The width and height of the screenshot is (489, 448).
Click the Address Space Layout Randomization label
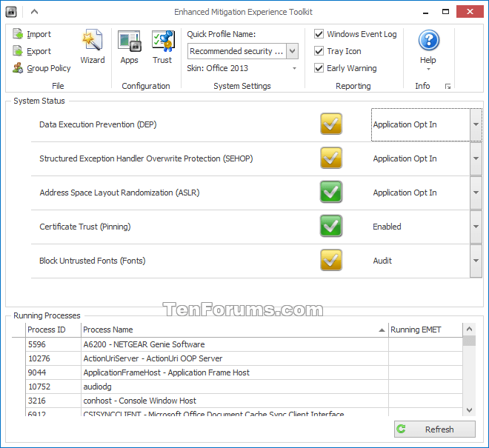[x=119, y=193]
